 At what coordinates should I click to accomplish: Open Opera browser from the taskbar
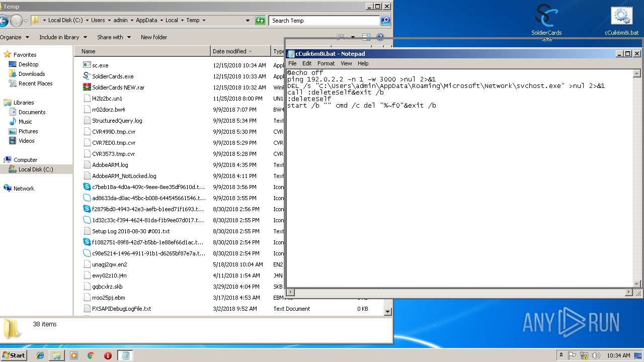[108, 355]
